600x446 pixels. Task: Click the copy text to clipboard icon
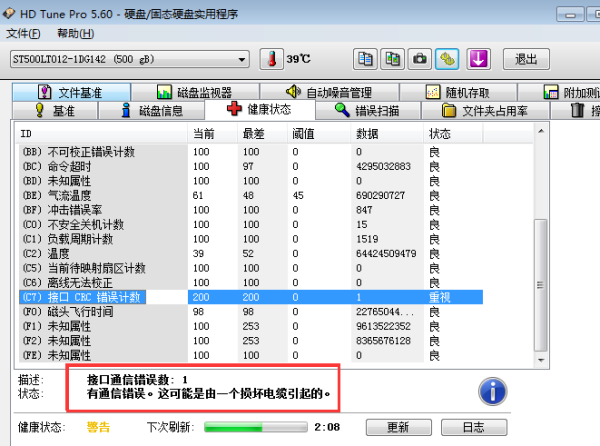[x=365, y=59]
